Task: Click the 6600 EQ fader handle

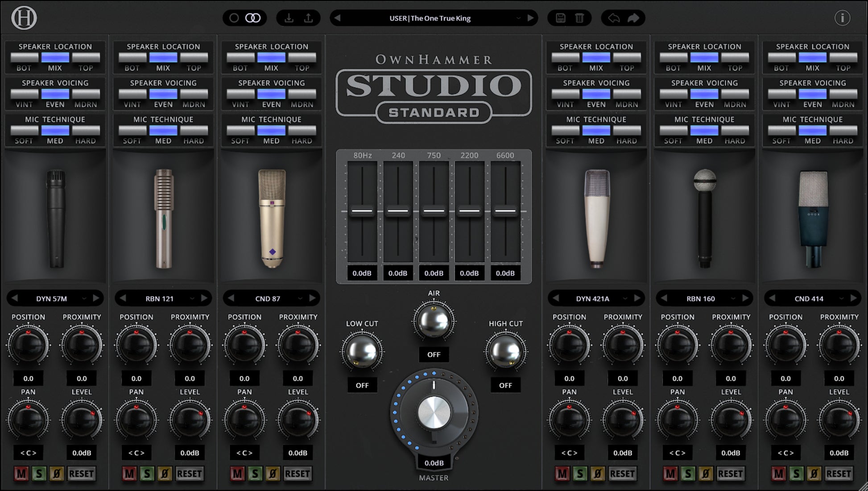Action: (x=505, y=211)
